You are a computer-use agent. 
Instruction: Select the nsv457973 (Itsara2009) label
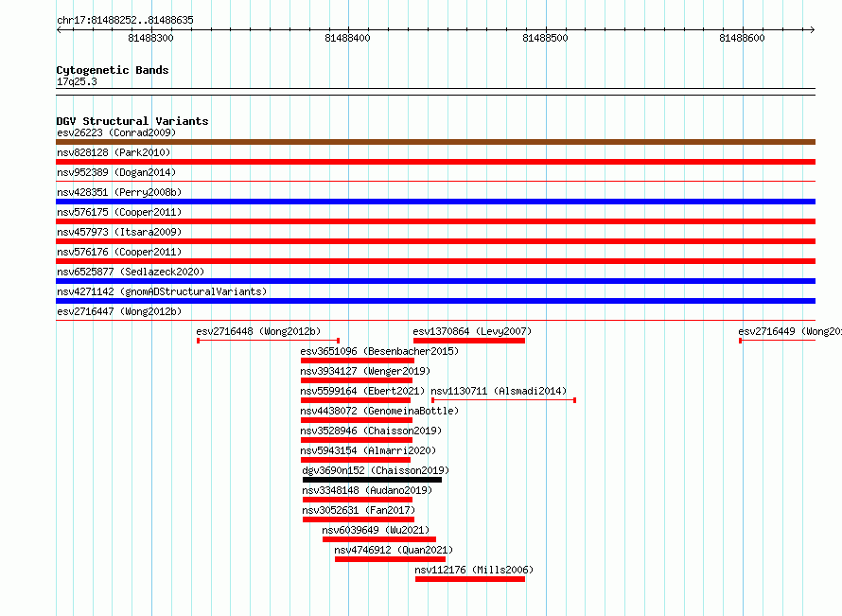(119, 232)
